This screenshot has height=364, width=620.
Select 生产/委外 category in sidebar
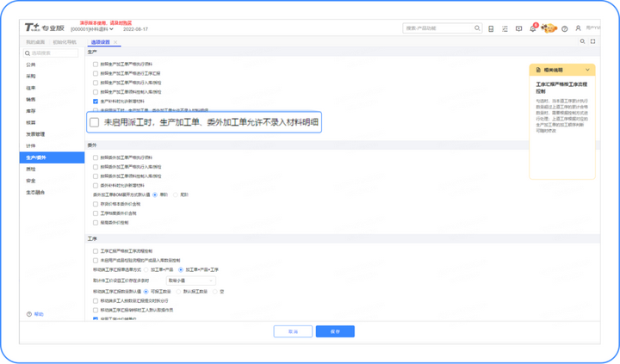[52, 157]
